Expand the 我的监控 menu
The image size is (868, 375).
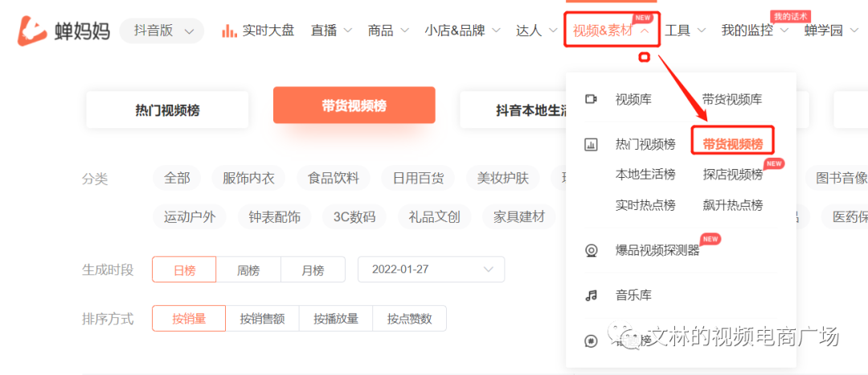pos(755,31)
